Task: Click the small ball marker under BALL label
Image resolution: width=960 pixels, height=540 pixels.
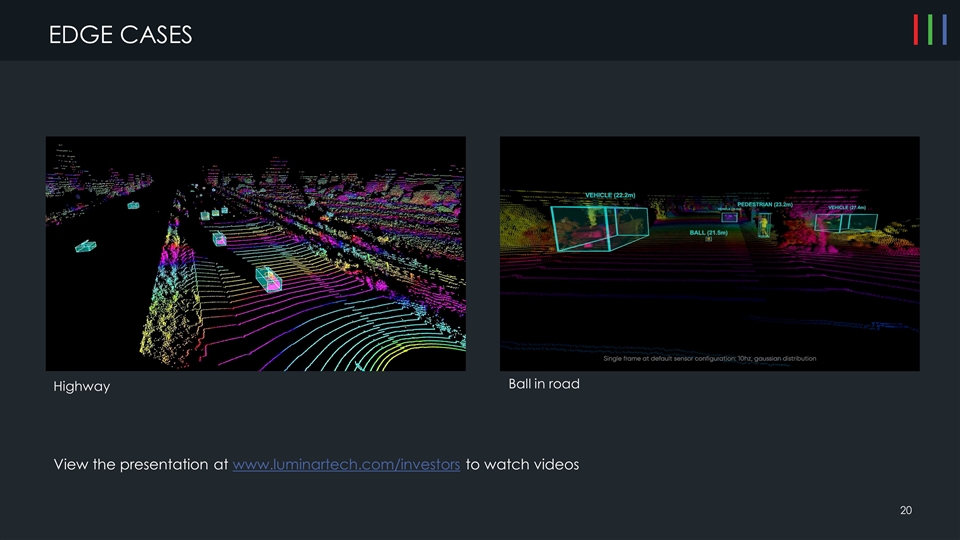Action: 708,239
